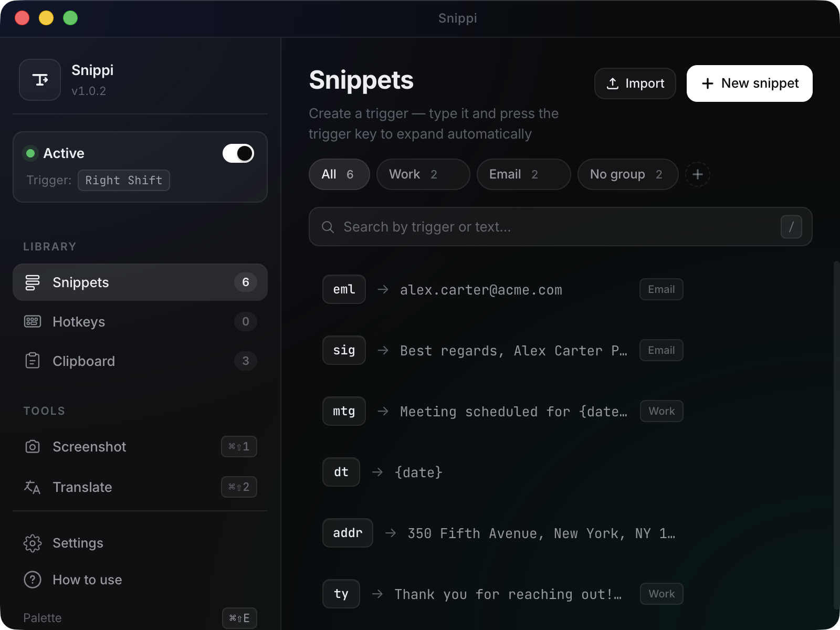Open the Palette entry
The height and width of the screenshot is (630, 840).
pos(140,618)
